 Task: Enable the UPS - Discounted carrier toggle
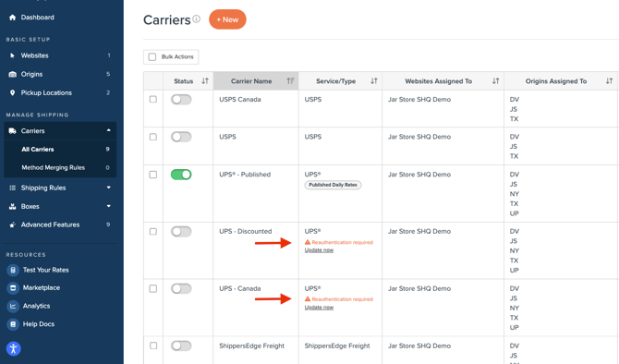coord(181,231)
